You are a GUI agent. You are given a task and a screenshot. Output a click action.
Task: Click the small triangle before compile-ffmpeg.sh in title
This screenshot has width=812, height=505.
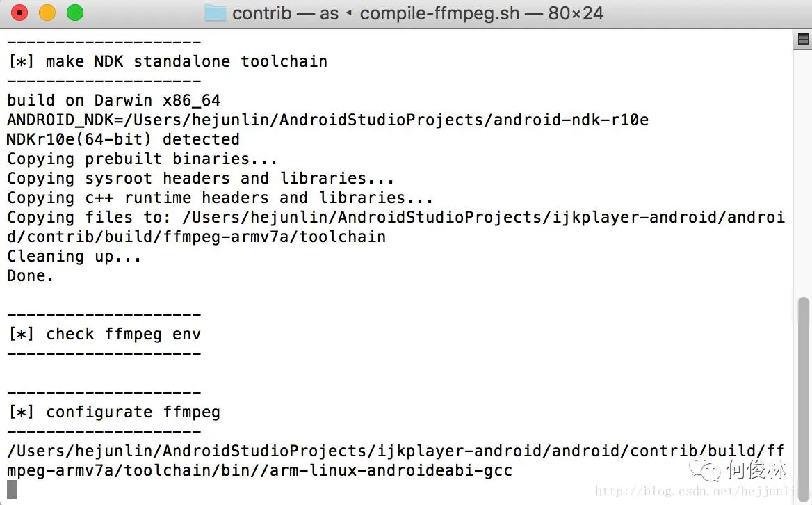coord(349,13)
